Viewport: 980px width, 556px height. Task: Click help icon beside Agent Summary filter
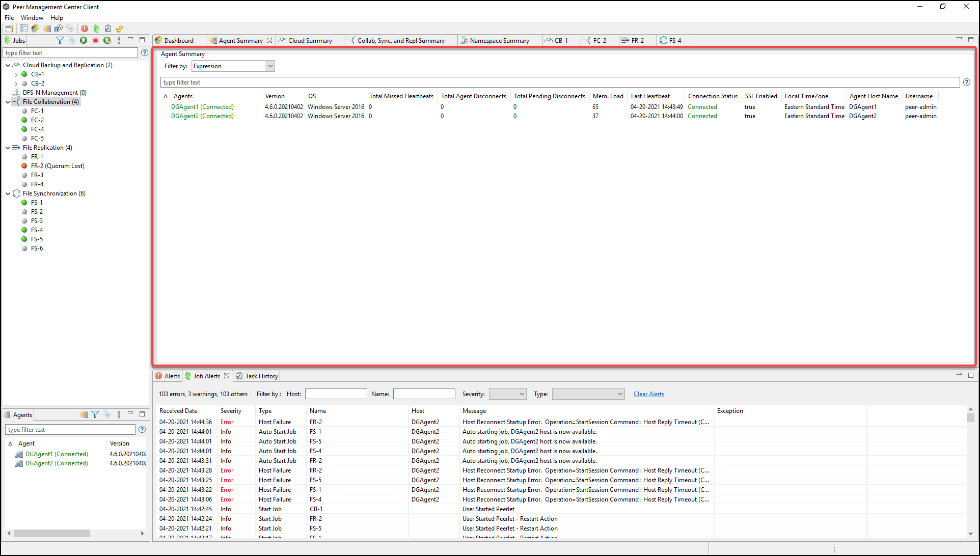(967, 82)
